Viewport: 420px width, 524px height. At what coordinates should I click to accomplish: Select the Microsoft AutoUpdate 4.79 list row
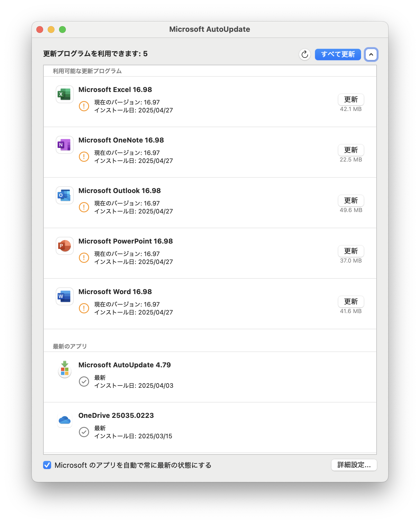(x=210, y=377)
